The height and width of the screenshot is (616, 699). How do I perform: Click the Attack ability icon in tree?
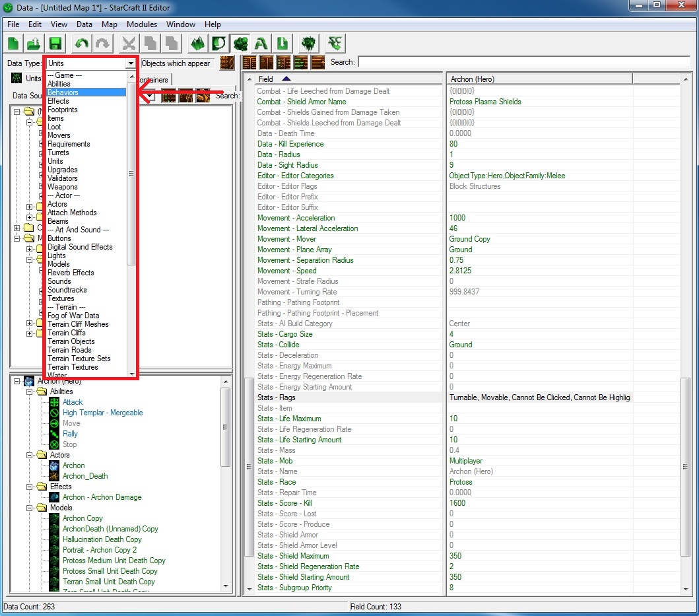tap(55, 402)
